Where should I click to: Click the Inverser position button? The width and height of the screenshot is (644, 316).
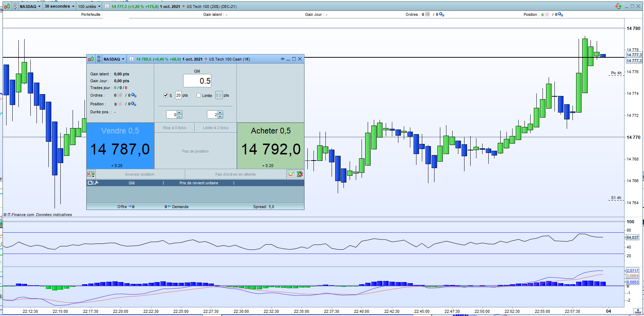pos(140,174)
